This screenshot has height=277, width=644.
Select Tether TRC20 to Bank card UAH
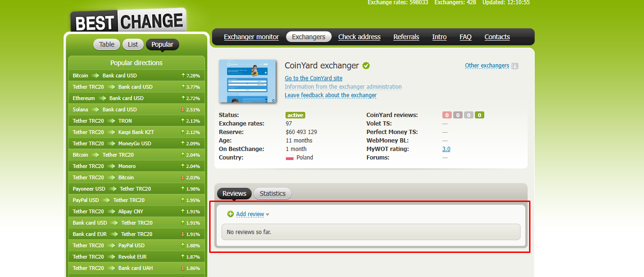pyautogui.click(x=137, y=268)
